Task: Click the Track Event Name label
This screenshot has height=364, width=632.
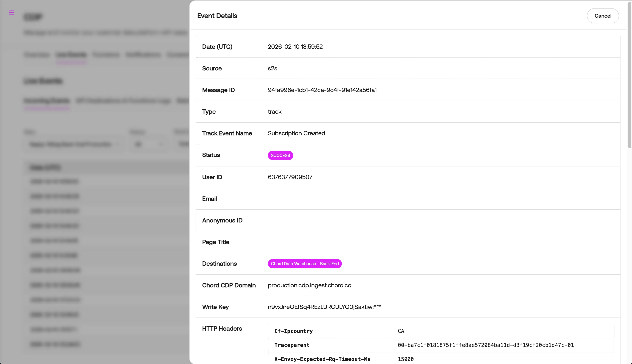Action: pyautogui.click(x=227, y=133)
